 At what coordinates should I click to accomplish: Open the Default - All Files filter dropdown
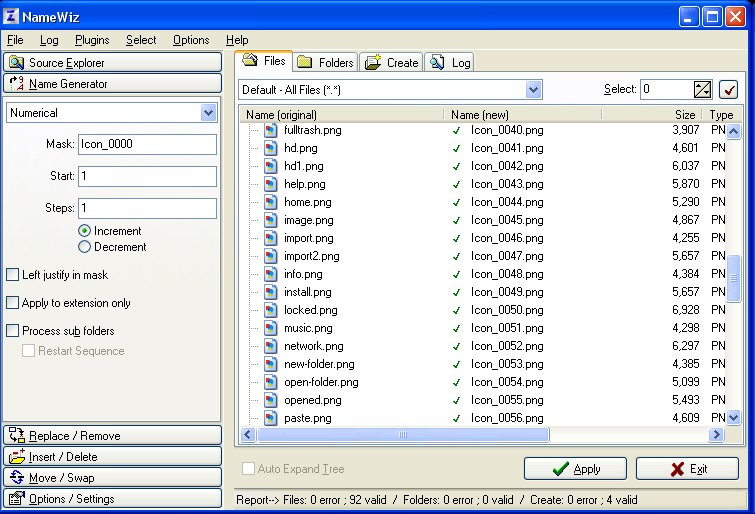pos(533,90)
